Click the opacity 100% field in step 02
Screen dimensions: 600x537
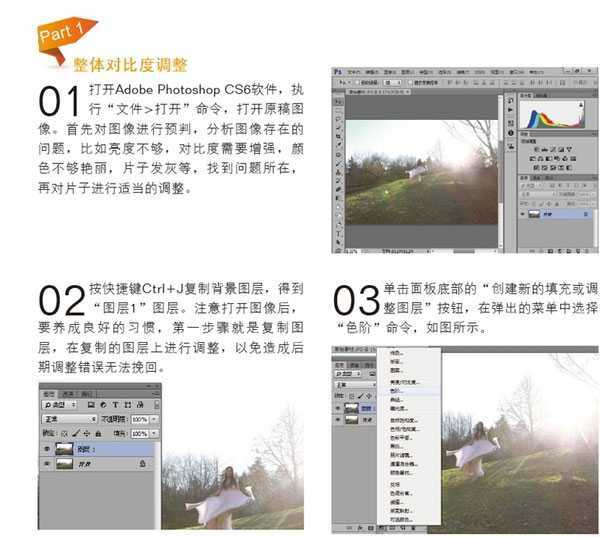[140, 419]
